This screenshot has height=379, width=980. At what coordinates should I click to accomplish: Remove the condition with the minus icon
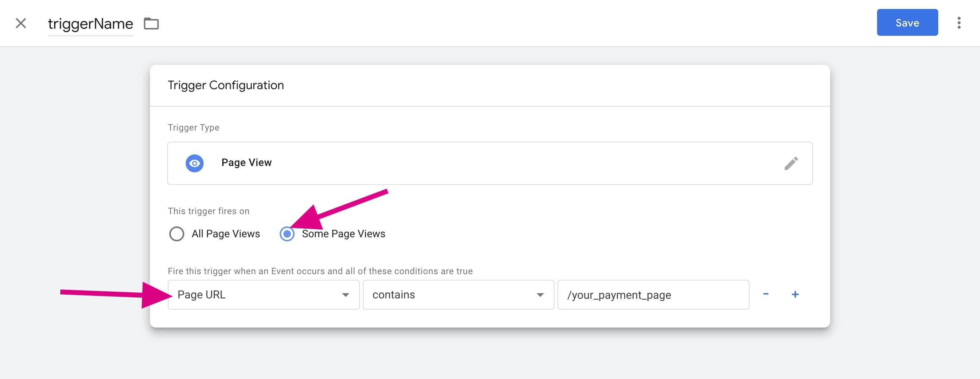click(x=766, y=294)
